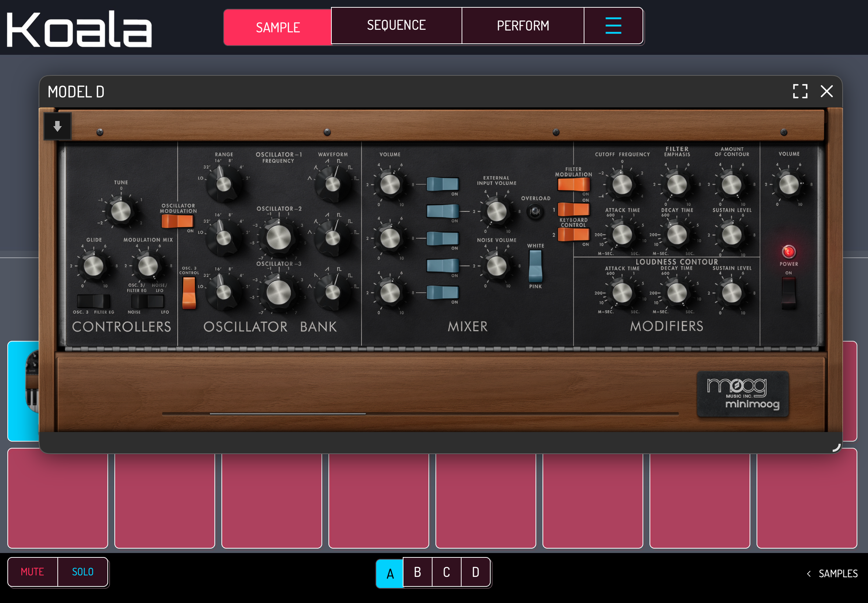Image resolution: width=868 pixels, height=603 pixels.
Task: Toggle Keyboard Control switch 1
Action: [573, 209]
